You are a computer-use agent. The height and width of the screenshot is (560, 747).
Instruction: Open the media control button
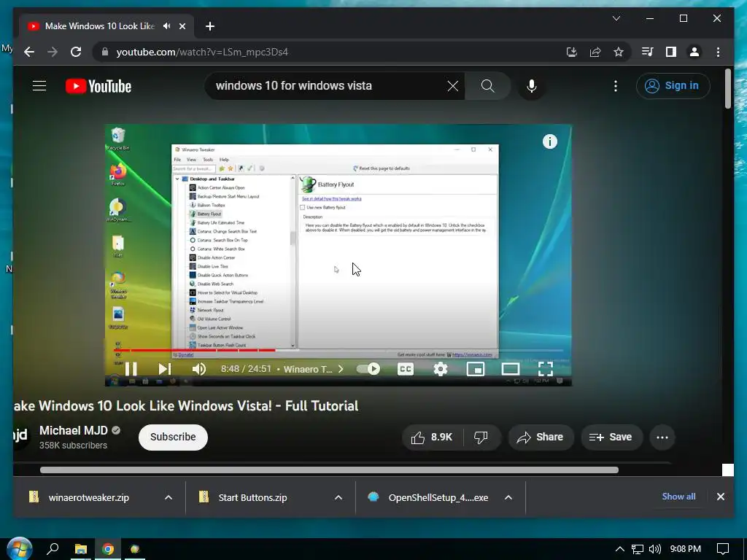click(647, 52)
